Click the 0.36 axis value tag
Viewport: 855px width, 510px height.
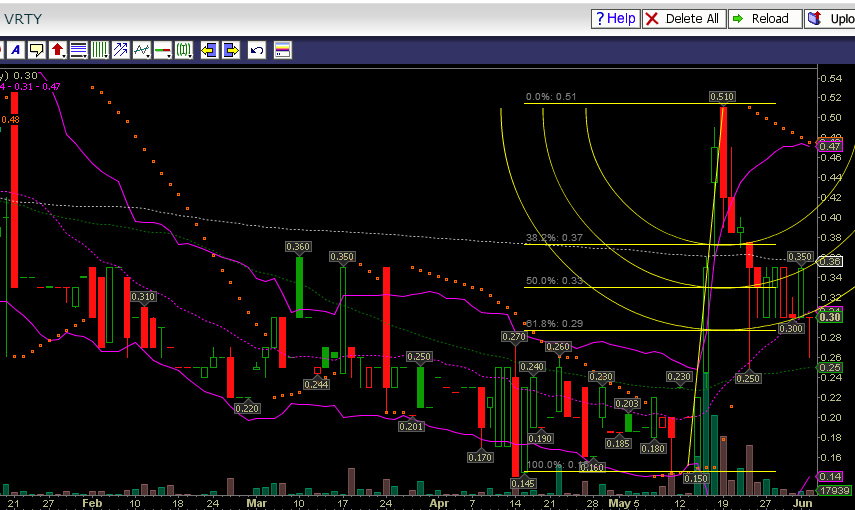pos(829,261)
